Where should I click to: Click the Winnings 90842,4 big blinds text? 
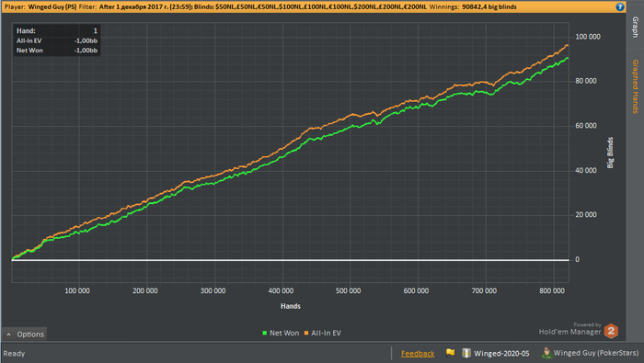click(x=473, y=7)
